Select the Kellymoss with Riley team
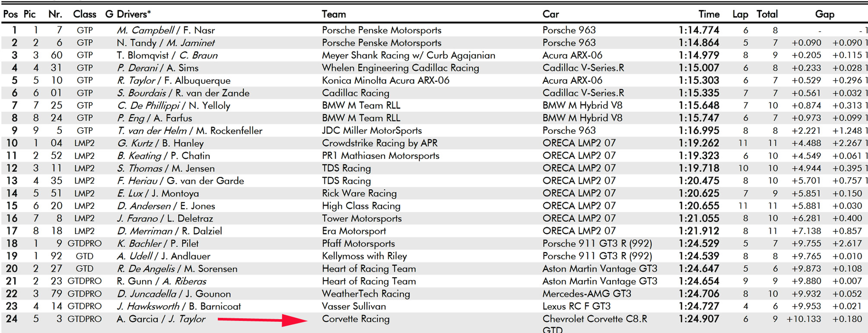The width and height of the screenshot is (868, 333). pyautogui.click(x=364, y=256)
